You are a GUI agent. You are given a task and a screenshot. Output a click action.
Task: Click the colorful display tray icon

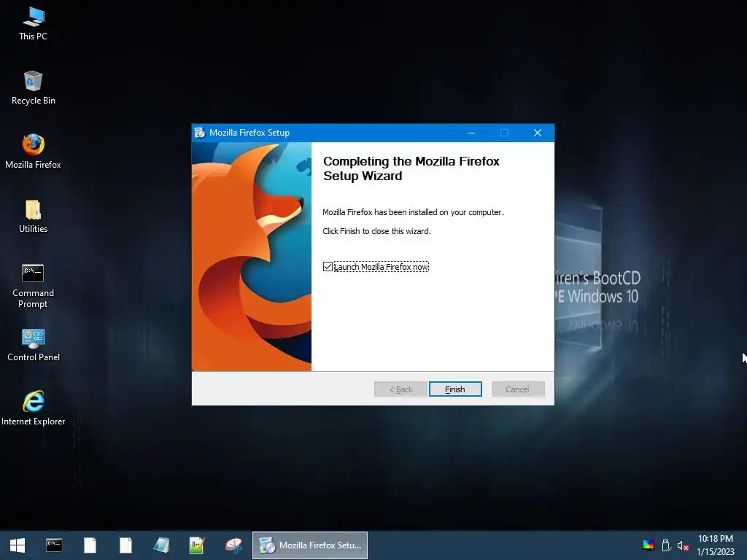click(x=649, y=545)
